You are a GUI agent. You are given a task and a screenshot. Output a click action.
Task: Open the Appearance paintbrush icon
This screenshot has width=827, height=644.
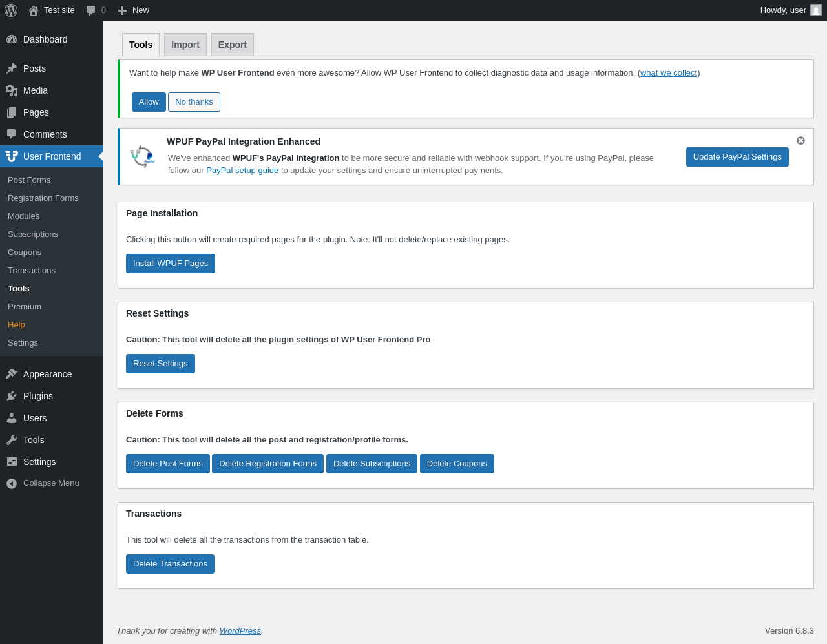coord(12,374)
